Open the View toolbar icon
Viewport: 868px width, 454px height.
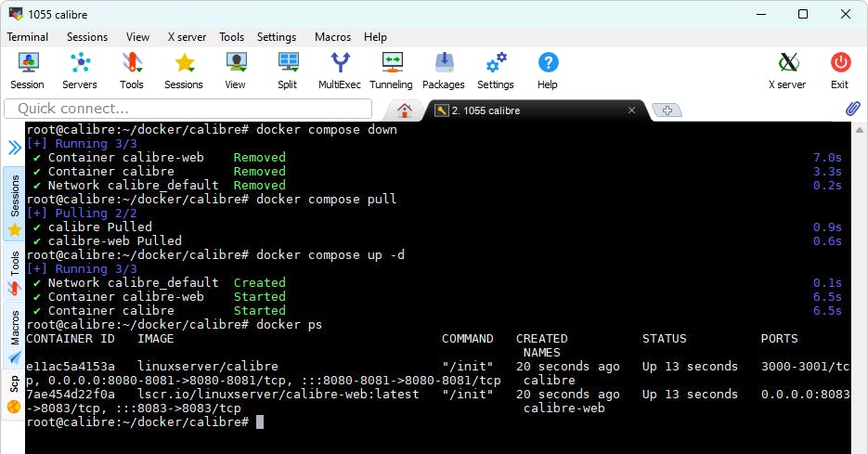[x=236, y=71]
